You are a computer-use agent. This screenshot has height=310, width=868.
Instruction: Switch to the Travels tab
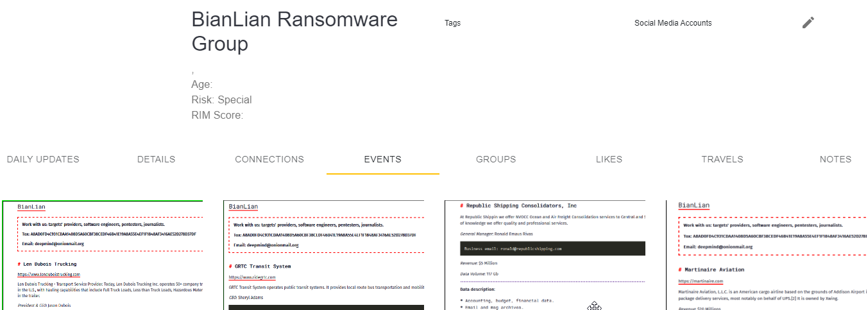click(722, 159)
